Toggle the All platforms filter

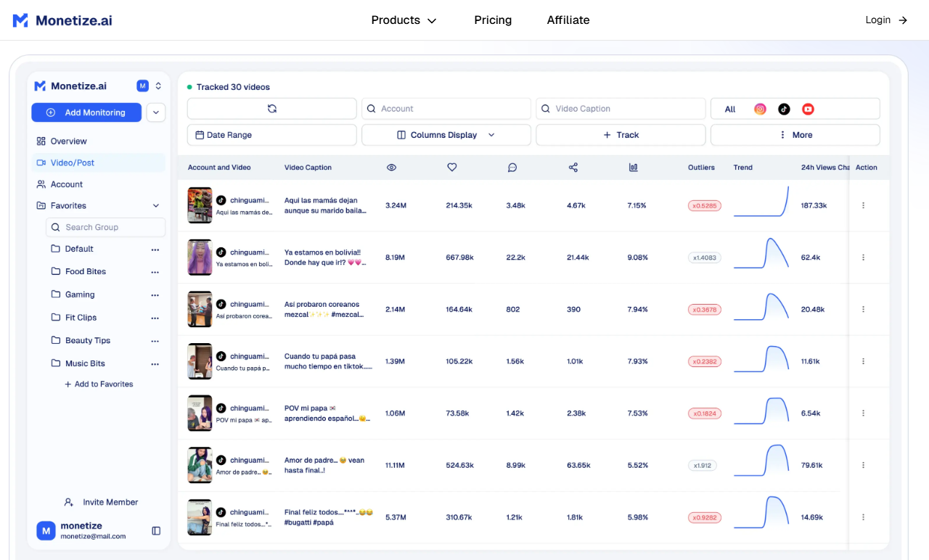coord(729,108)
